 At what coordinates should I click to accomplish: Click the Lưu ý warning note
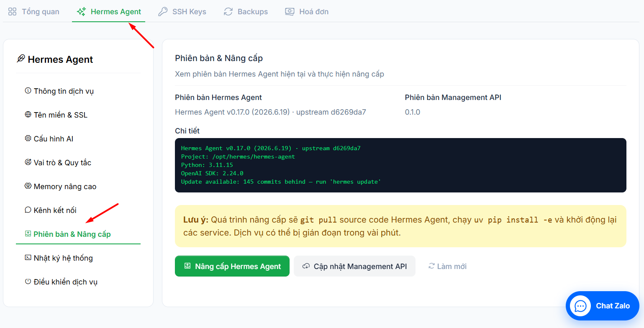[x=400, y=226]
